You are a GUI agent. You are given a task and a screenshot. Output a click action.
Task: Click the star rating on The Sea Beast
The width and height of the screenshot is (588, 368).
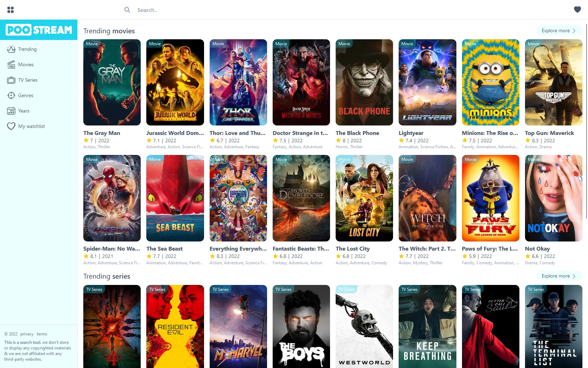point(149,256)
